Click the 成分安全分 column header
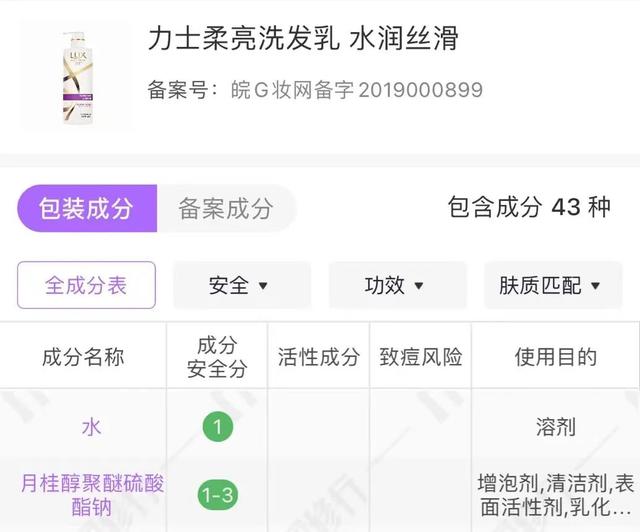This screenshot has height=532, width=640. click(x=217, y=357)
